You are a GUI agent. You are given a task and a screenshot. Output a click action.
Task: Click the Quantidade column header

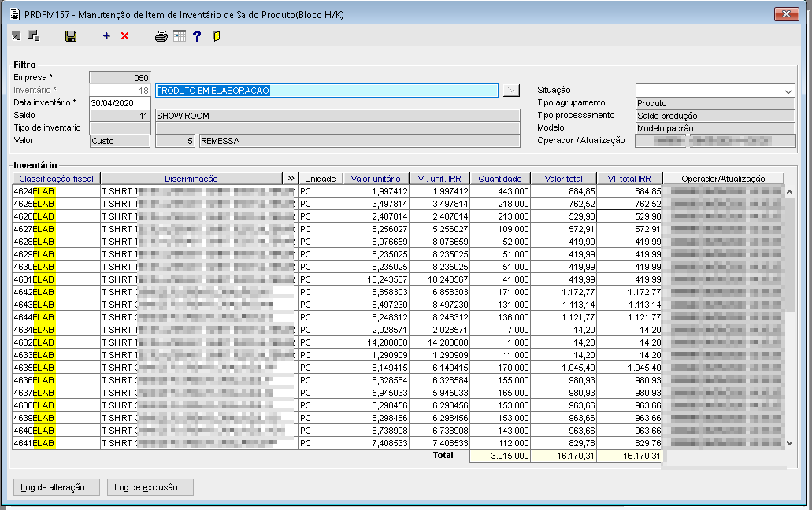(500, 179)
